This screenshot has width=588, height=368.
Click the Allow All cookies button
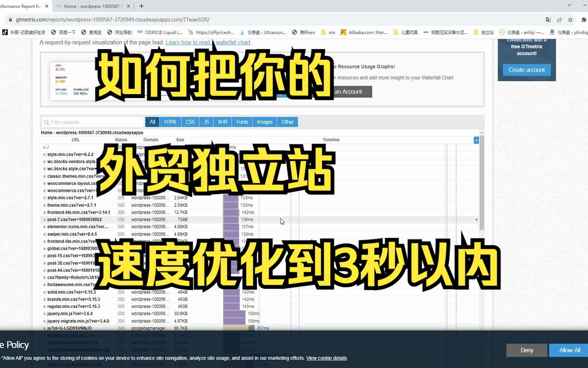570,350
